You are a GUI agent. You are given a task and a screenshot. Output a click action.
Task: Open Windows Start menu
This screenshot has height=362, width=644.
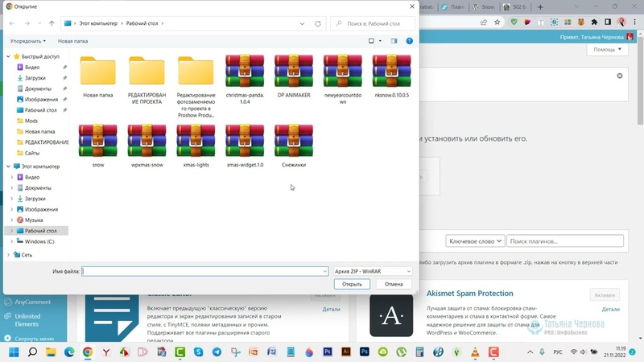[x=14, y=352]
